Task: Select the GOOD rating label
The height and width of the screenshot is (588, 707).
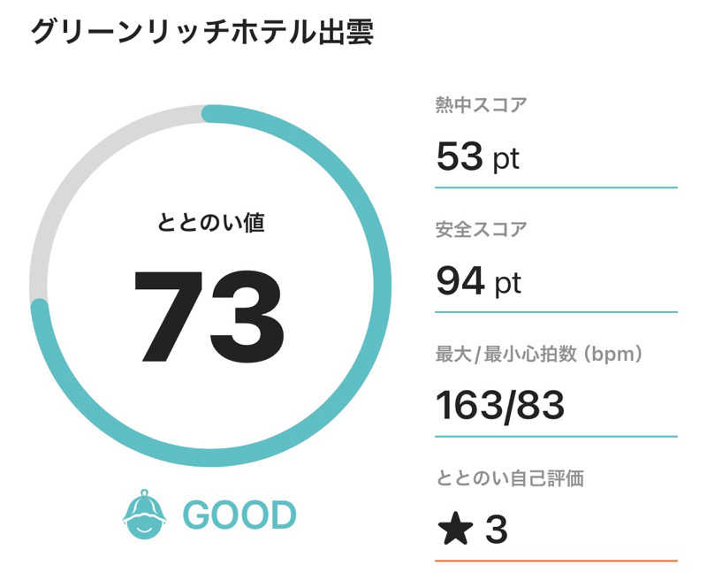Action: [239, 515]
